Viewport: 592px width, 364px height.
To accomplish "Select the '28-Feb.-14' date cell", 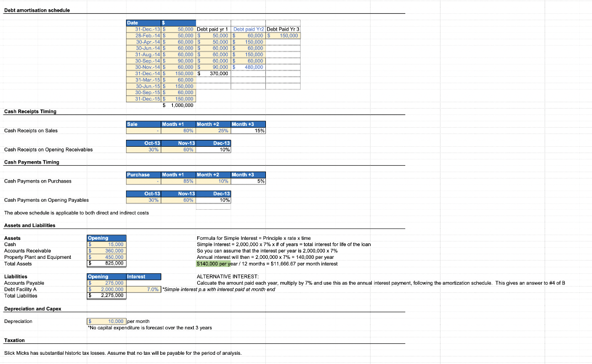I will point(143,35).
